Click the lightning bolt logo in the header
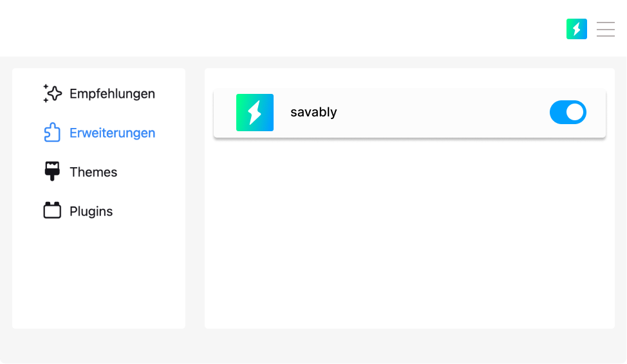The image size is (627, 364). point(577,29)
